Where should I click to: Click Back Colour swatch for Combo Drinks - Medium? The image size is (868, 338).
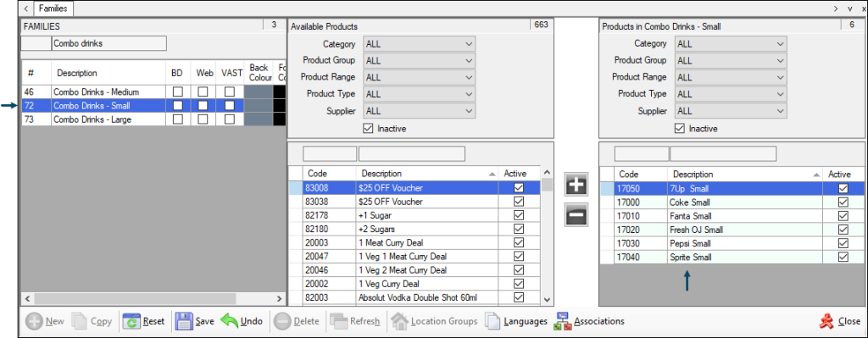[x=259, y=91]
